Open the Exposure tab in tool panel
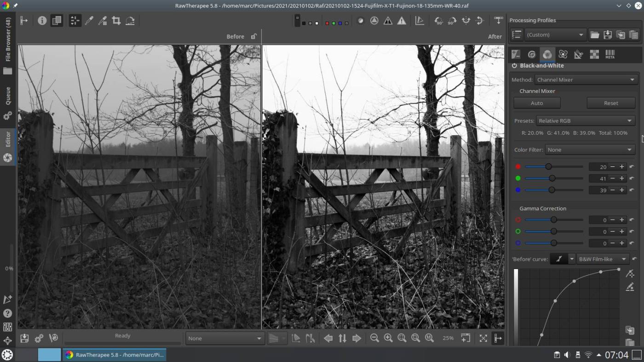 tap(516, 54)
